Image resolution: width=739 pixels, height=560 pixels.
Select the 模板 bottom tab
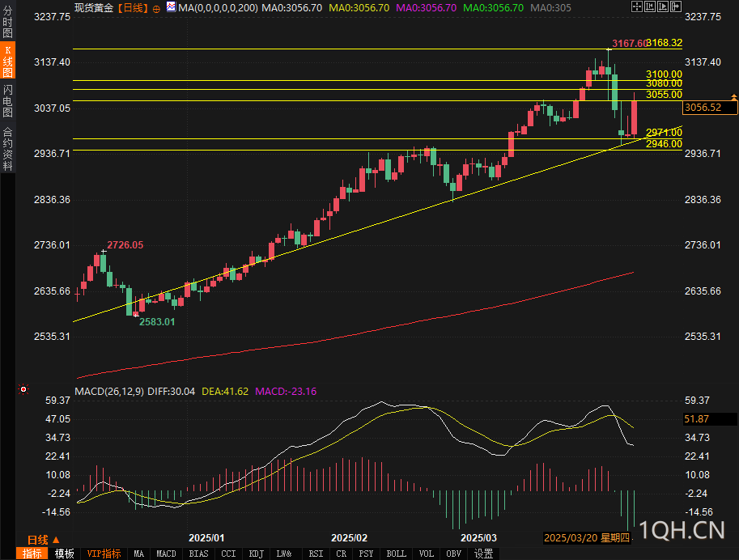click(65, 554)
